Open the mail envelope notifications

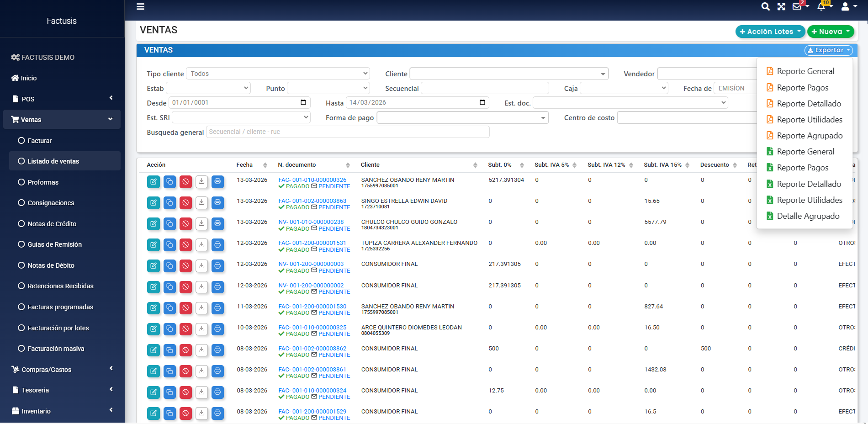[x=797, y=6]
